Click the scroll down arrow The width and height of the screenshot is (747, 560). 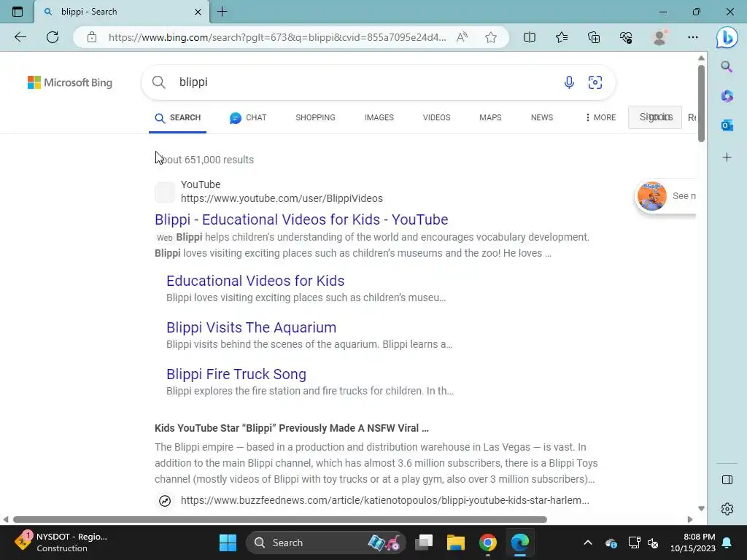[x=701, y=508]
